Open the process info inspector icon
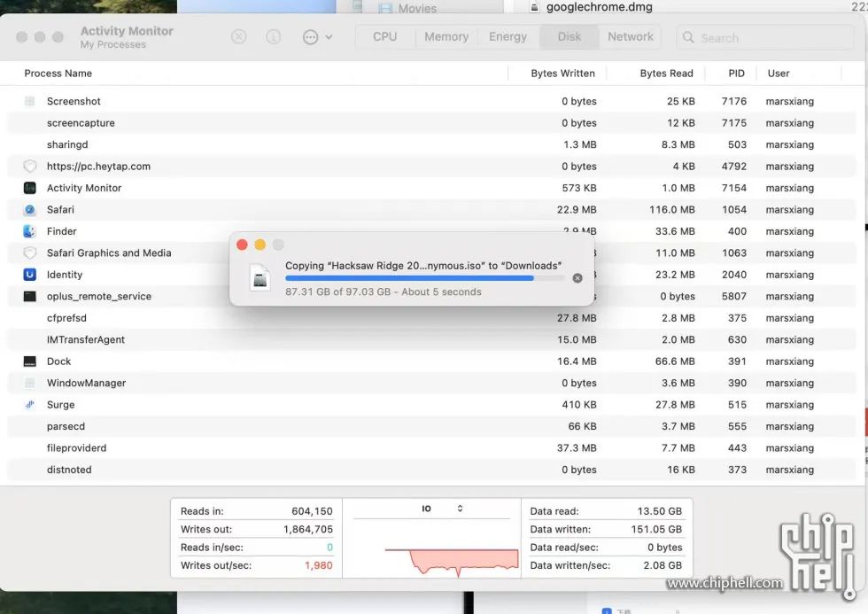 click(x=274, y=37)
